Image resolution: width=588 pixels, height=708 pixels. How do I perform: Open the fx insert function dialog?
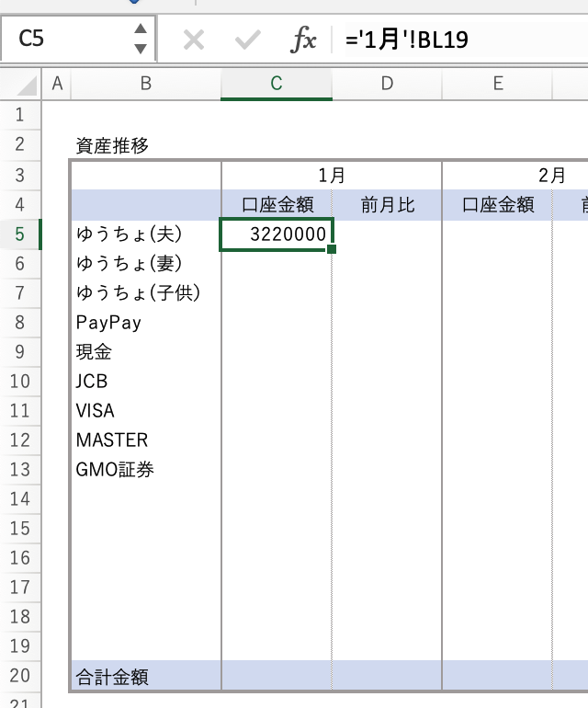click(304, 40)
